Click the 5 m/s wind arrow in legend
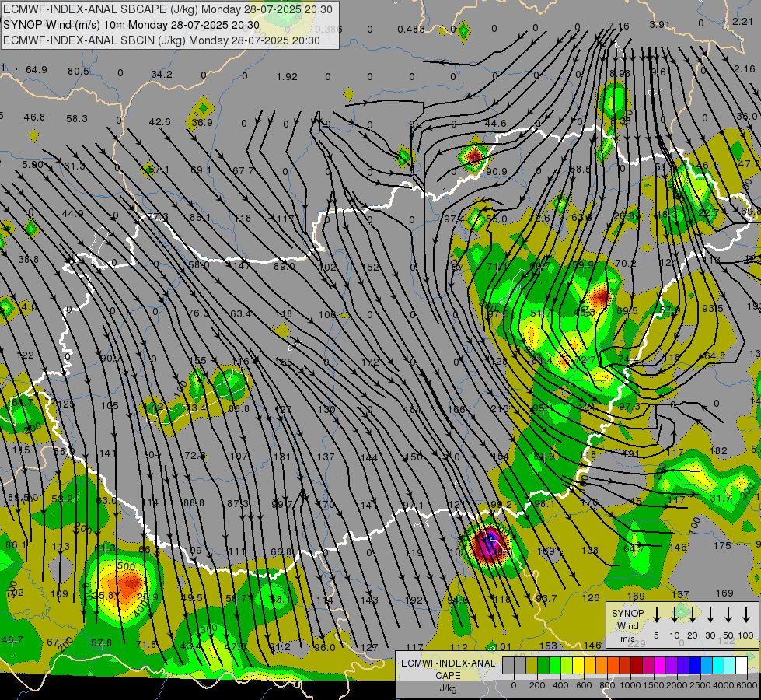Screen dimensions: 761x700 click(656, 615)
